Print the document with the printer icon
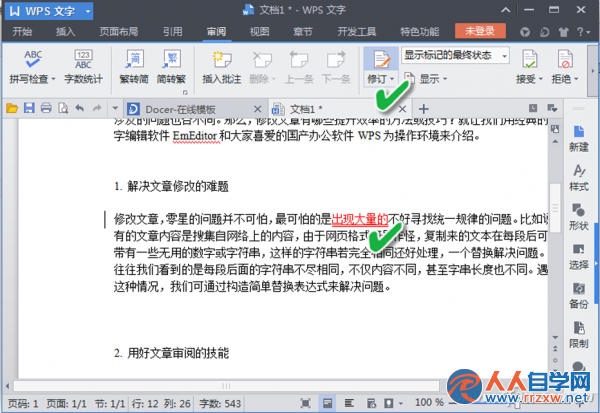This screenshot has width=600, height=413. (46, 109)
